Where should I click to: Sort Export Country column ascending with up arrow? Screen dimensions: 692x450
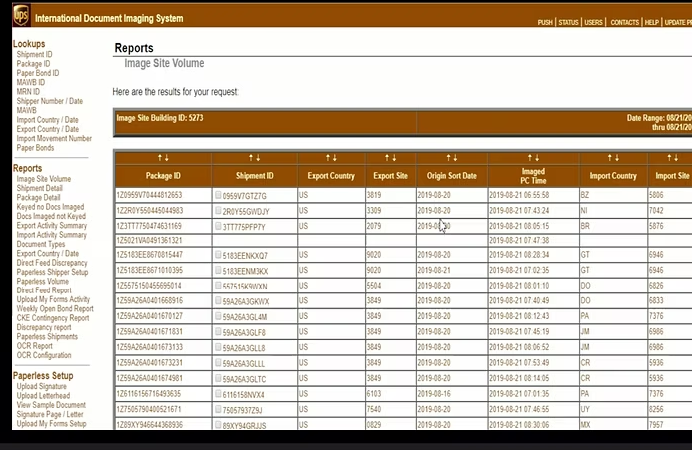(328, 158)
